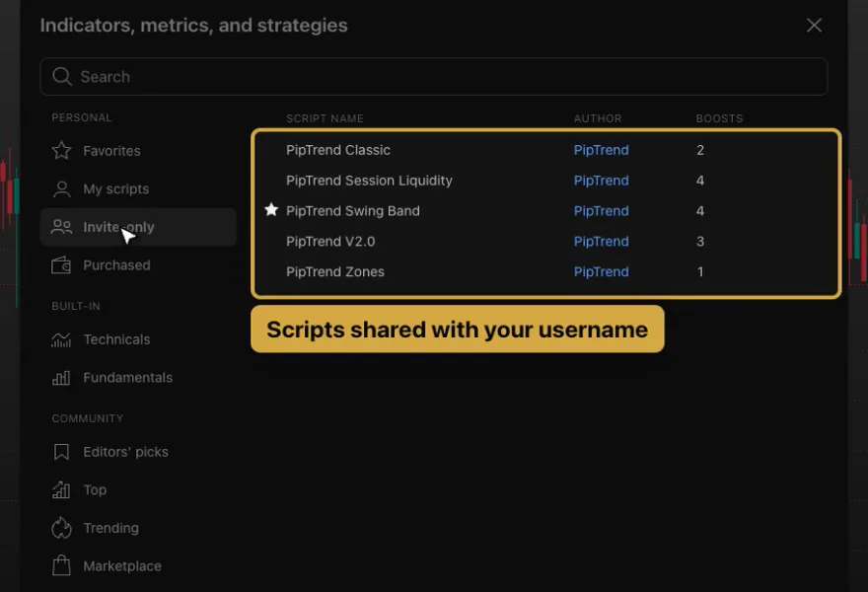Click the Fundamentals bar chart icon
This screenshot has height=592, width=868.
61,378
